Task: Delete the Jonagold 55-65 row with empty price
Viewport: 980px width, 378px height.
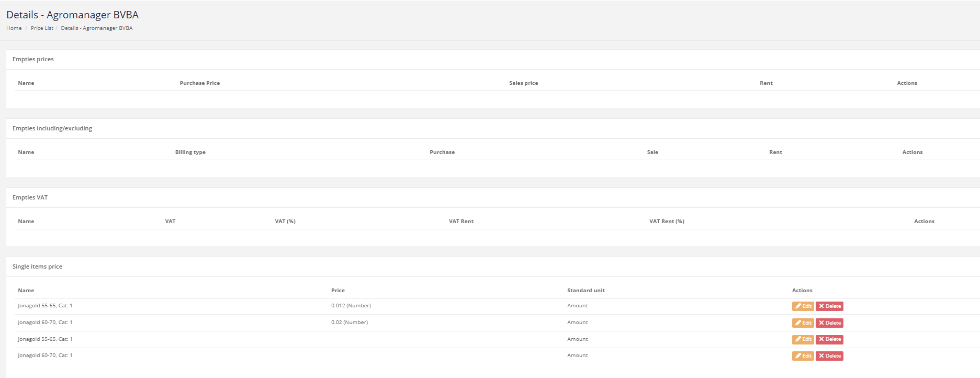Action: [x=829, y=339]
